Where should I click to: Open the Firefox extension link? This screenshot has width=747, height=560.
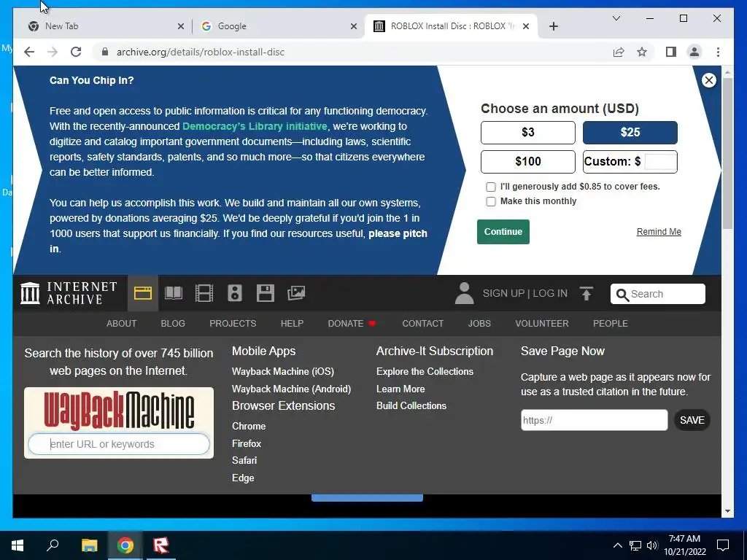[x=247, y=443]
